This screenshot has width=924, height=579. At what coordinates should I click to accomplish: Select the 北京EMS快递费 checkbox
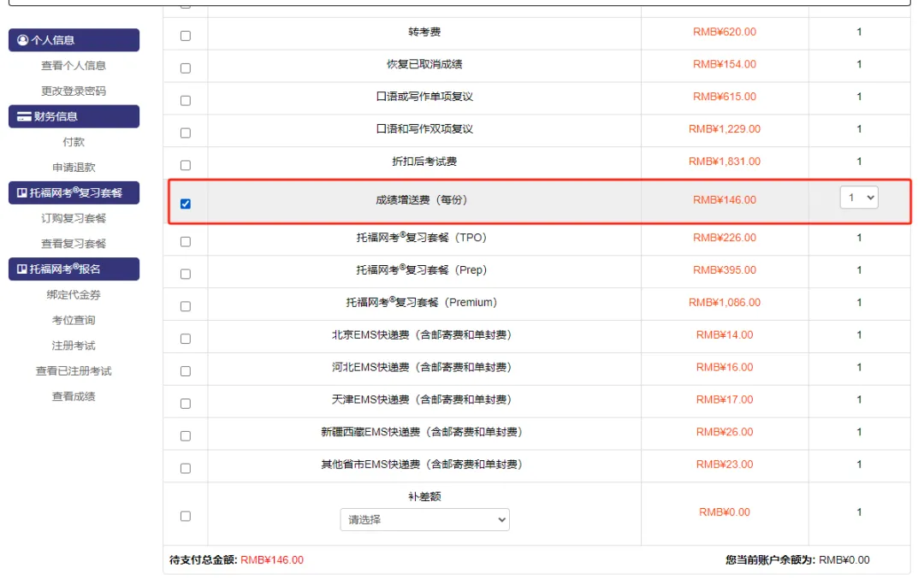pyautogui.click(x=186, y=339)
